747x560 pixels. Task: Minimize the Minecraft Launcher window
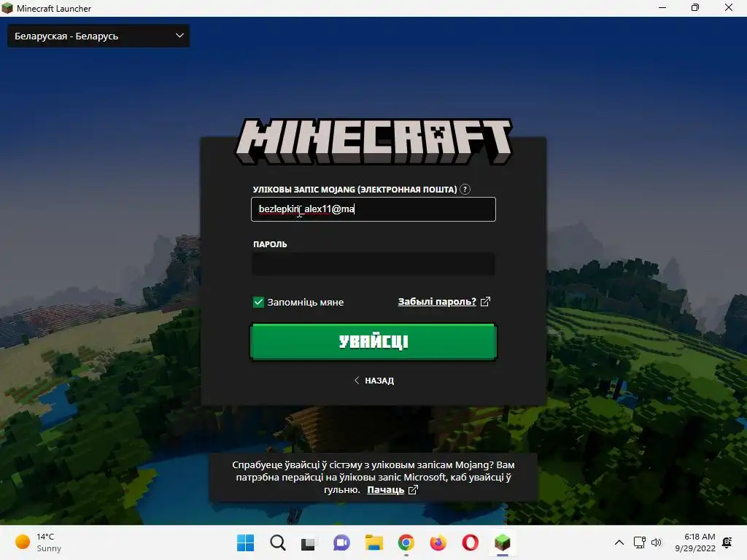click(662, 7)
